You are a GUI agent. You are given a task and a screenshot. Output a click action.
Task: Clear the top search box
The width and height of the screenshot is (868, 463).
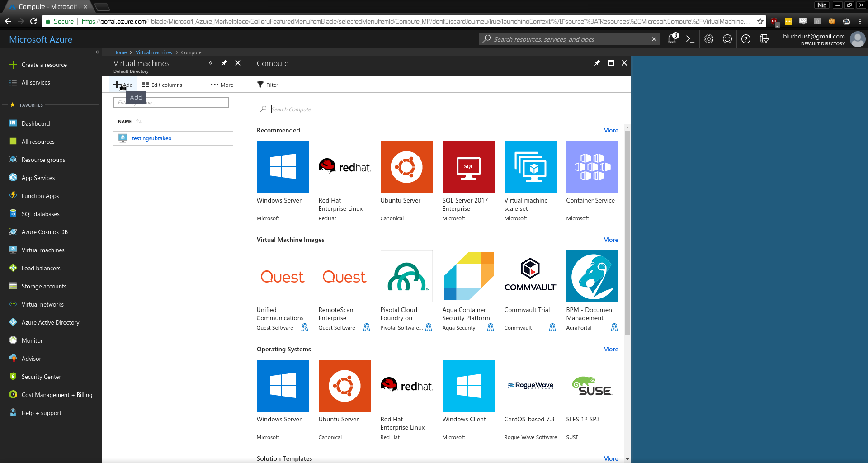click(x=654, y=39)
